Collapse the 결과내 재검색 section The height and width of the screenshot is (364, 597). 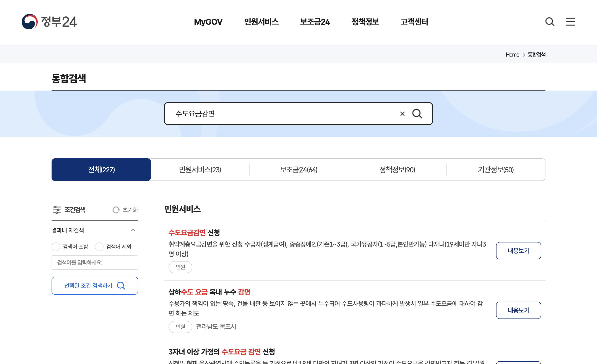133,230
